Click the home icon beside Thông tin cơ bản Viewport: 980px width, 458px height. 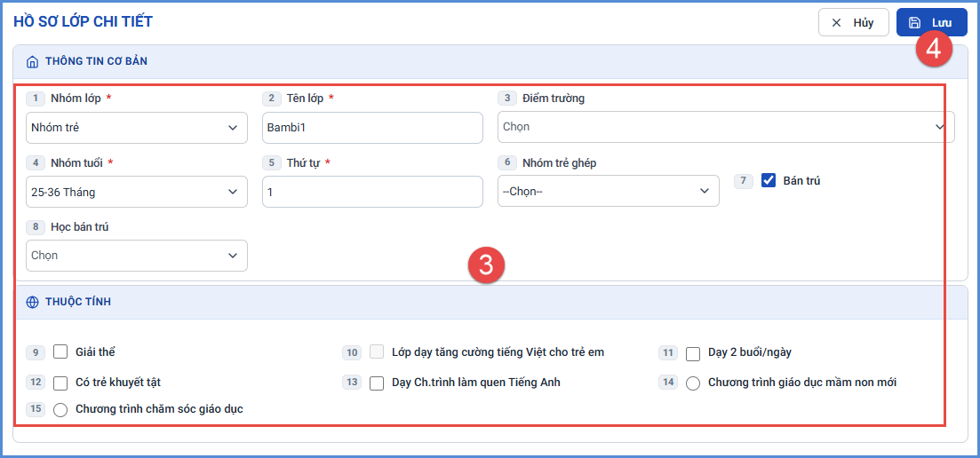tap(32, 62)
